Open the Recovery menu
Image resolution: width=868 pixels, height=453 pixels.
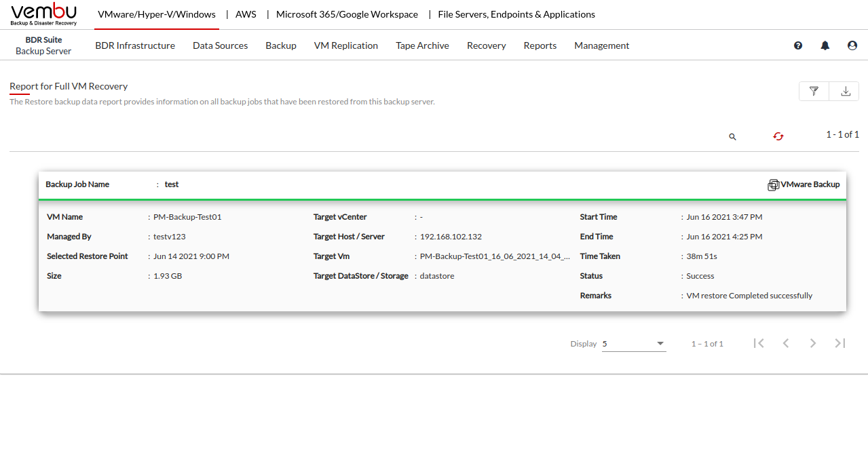486,45
